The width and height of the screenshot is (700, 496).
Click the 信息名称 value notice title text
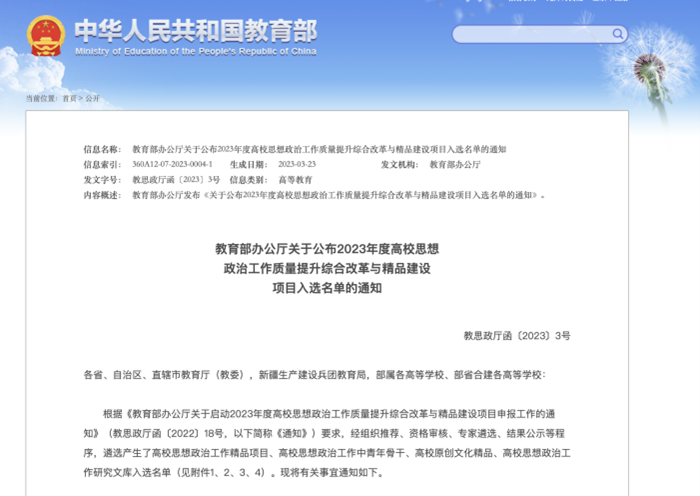click(319, 150)
